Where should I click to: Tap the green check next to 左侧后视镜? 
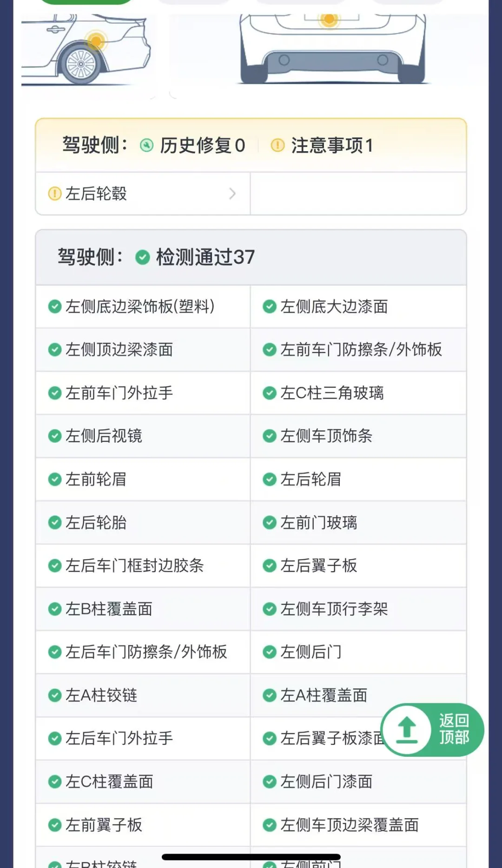point(55,436)
